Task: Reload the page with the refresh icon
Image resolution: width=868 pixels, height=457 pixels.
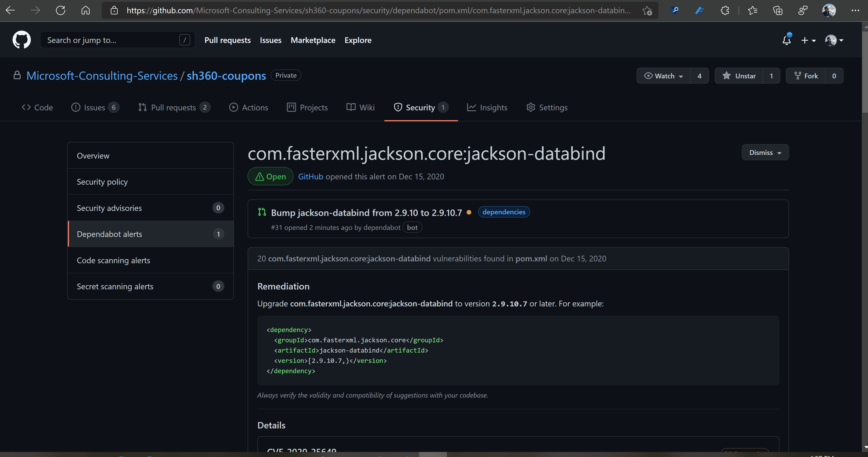Action: click(x=60, y=11)
